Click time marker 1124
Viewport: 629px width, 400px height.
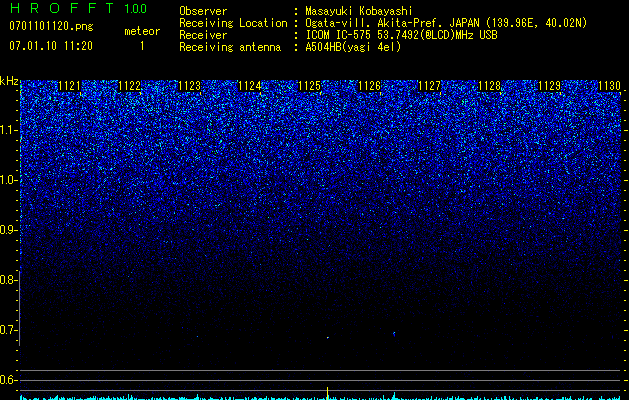[250, 86]
